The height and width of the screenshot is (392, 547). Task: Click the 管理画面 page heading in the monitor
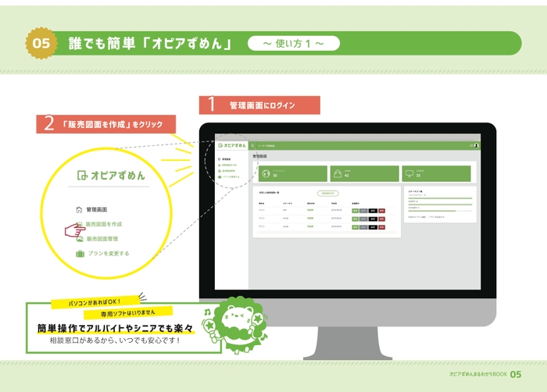[x=260, y=156]
